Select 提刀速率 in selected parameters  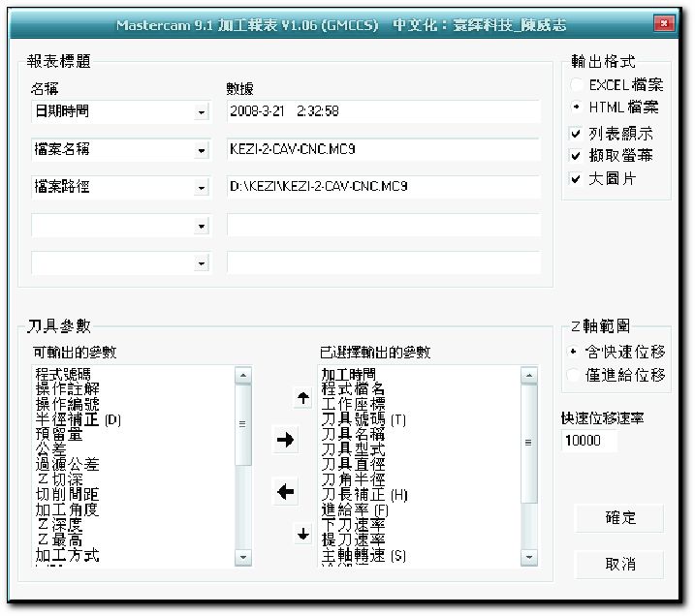click(x=353, y=539)
